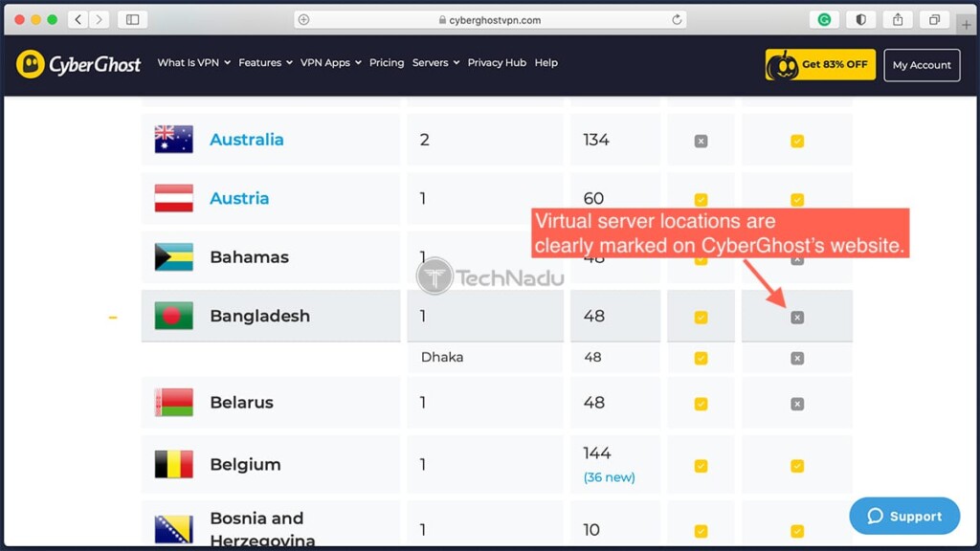Viewport: 980px width, 551px height.
Task: Click the grey X icon in the Bangladesh row
Action: [x=797, y=318]
